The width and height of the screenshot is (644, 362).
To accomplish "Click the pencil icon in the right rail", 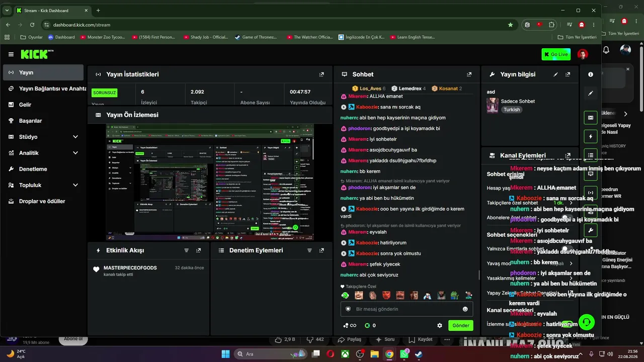I will tap(590, 93).
